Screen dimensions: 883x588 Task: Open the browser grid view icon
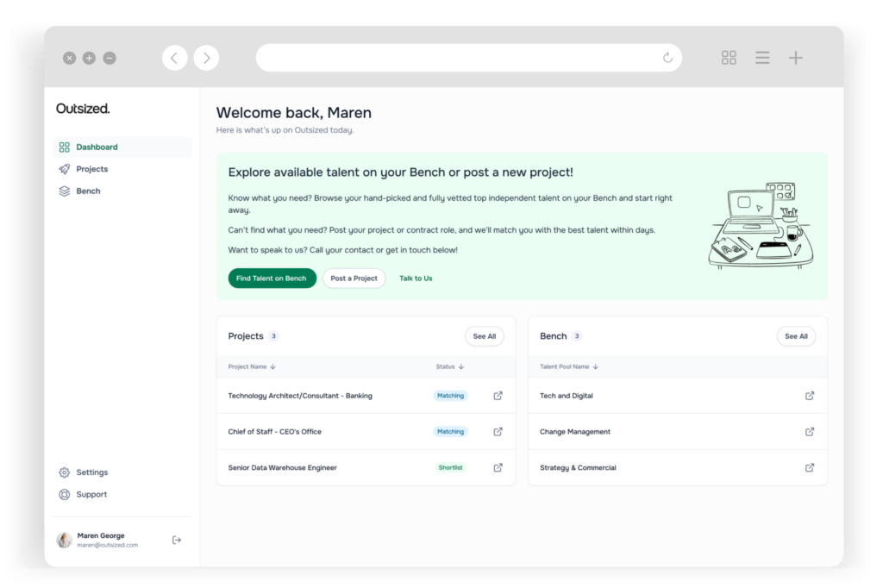729,58
